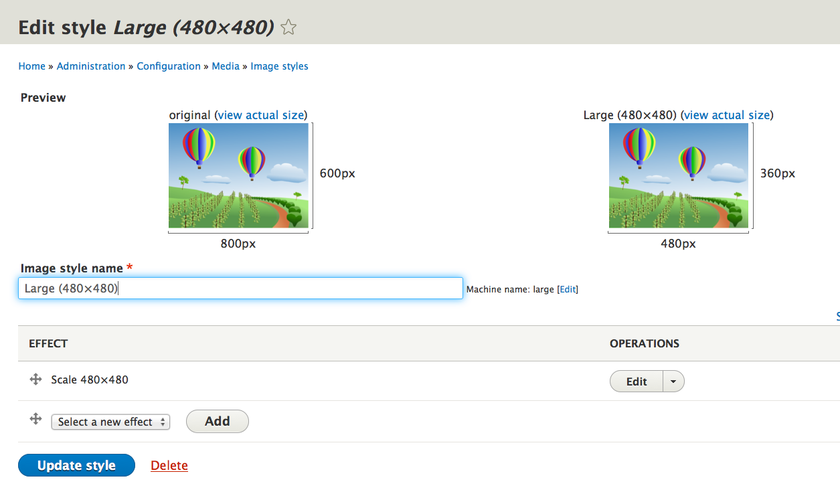The width and height of the screenshot is (840, 504).
Task: Click the original preview thumbnail
Action: click(238, 175)
